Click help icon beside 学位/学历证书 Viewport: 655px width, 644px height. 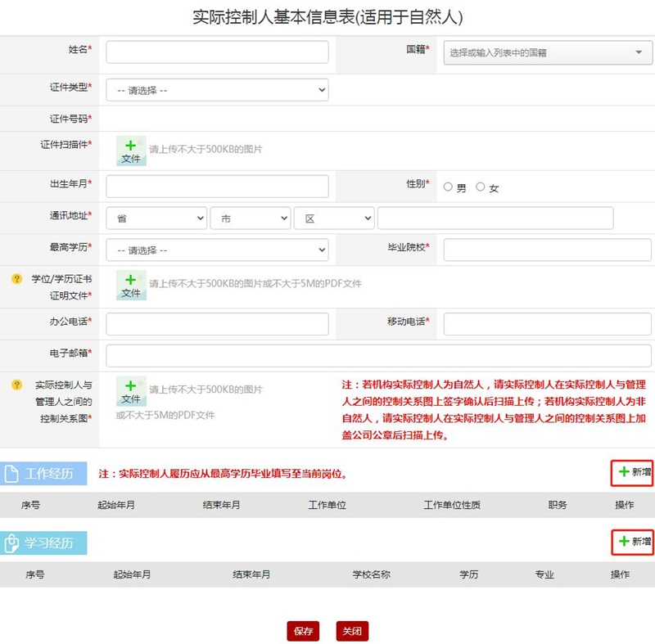coord(16,279)
